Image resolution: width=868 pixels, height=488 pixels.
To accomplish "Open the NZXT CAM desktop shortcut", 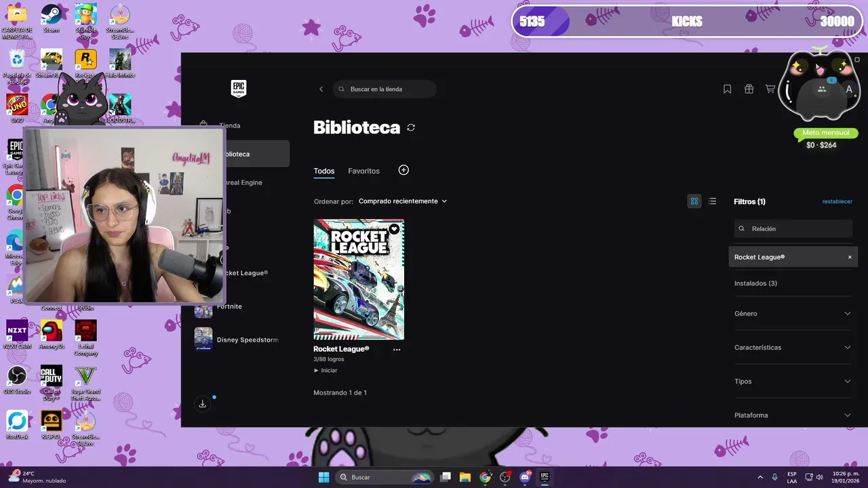I will [x=17, y=335].
